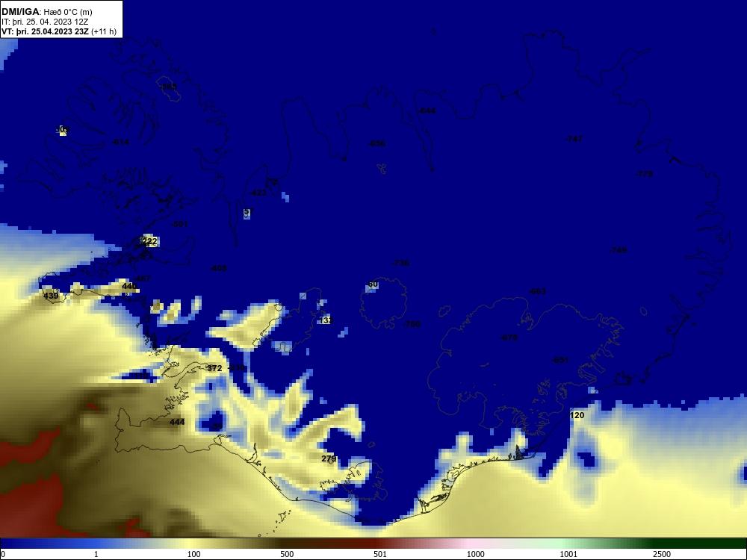
Task: Click the -467 value on the map
Action: pos(142,279)
